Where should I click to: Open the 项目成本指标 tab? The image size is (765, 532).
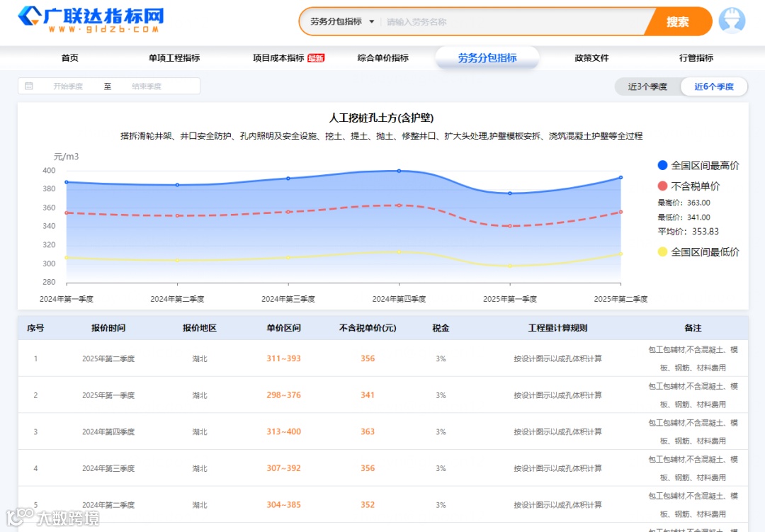click(x=278, y=58)
